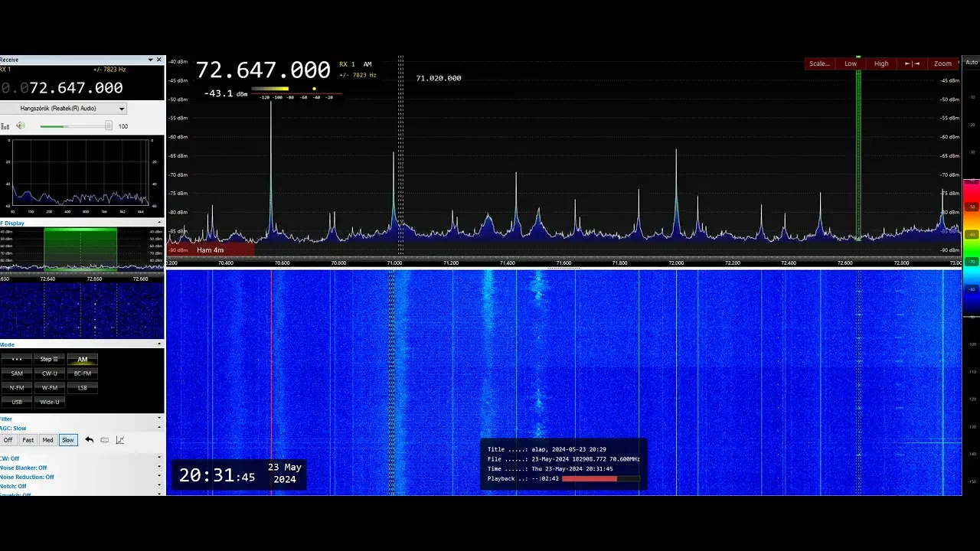Click the Ham 4m band label
This screenshot has height=551, width=980.
(210, 249)
